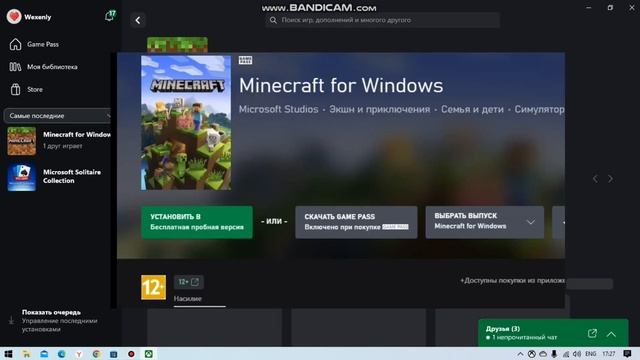Select Microsoft Solitaire Collection in sidebar
This screenshot has height=360, width=640.
coord(59,177)
